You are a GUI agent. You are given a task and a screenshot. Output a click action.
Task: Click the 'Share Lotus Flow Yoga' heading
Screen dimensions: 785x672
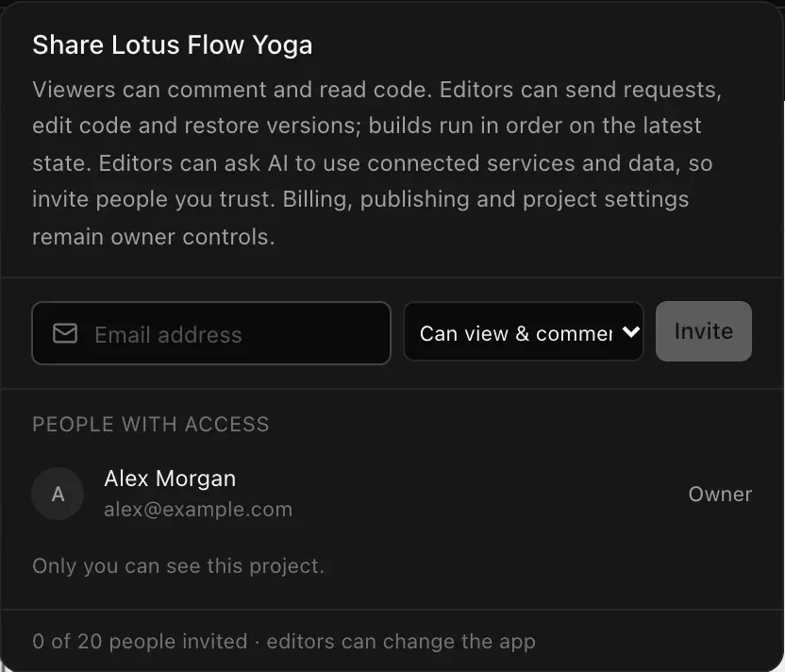click(x=173, y=45)
